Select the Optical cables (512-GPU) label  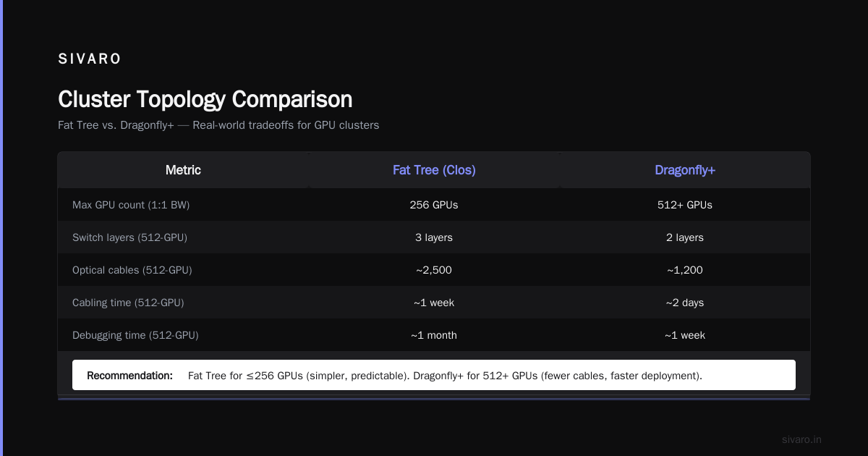coord(132,270)
